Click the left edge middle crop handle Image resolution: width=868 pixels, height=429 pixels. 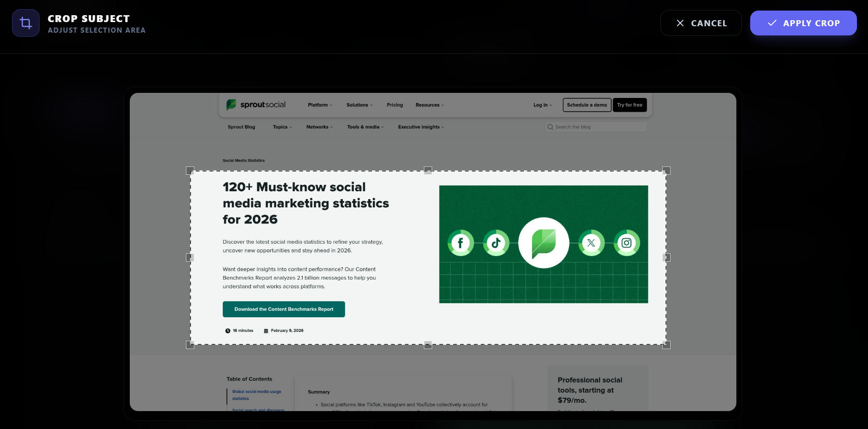(x=190, y=257)
